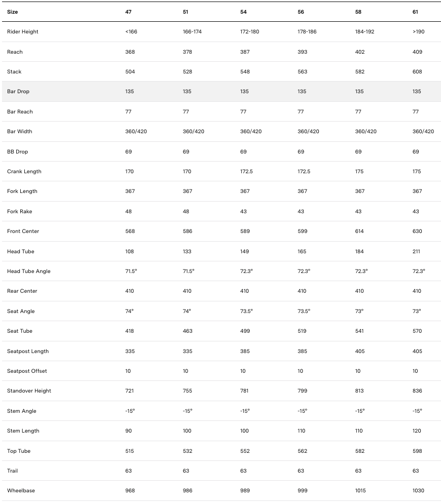Image resolution: width=441 pixels, height=504 pixels.
Task: Click the Rider Height row label
Action: pos(23,32)
